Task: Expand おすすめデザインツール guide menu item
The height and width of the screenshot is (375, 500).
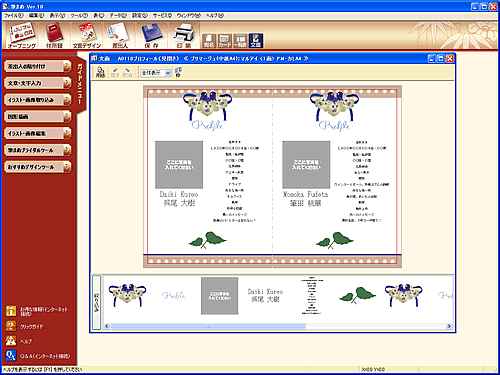Action: [x=38, y=167]
